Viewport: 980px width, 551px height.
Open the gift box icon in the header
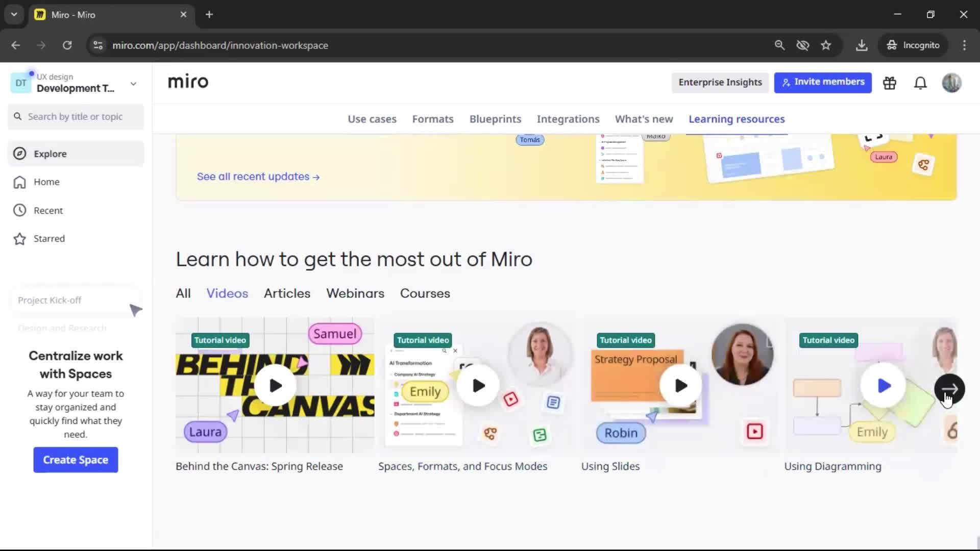(890, 83)
